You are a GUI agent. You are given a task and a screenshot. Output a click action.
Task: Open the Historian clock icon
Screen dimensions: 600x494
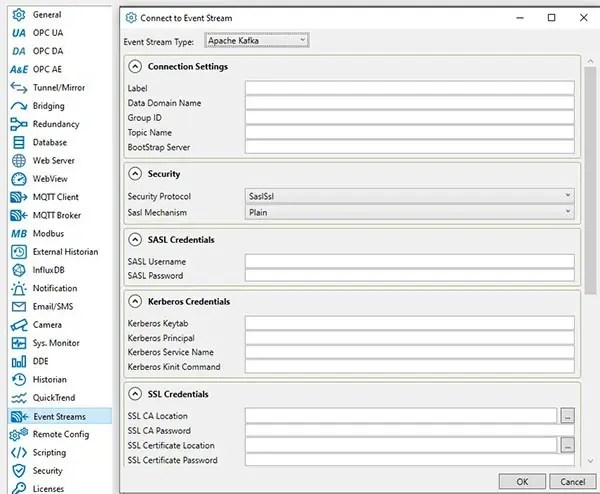click(x=19, y=380)
